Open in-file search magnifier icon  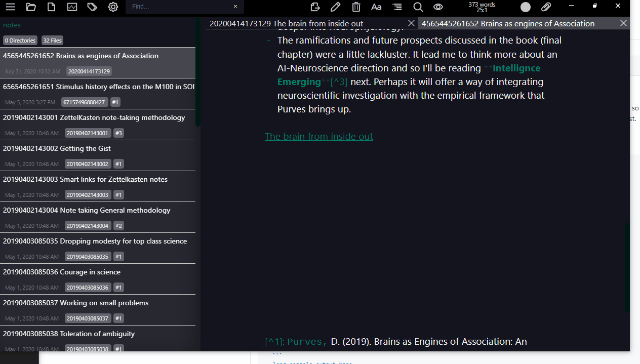pos(418,7)
